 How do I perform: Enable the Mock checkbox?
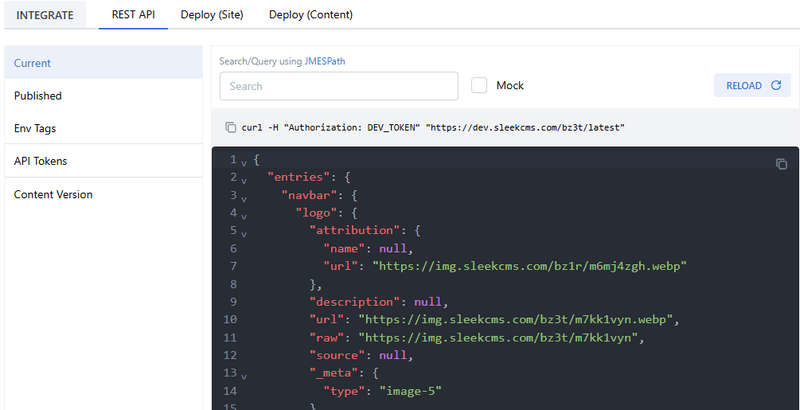tap(480, 86)
